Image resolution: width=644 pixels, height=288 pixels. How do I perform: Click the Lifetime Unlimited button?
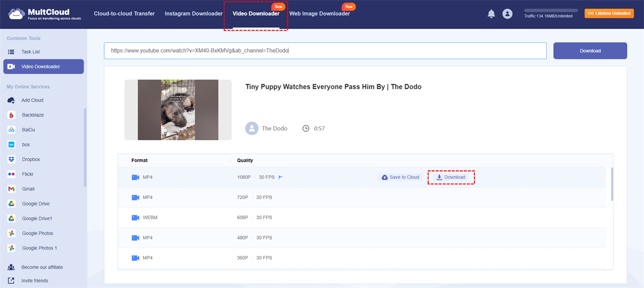pos(609,13)
